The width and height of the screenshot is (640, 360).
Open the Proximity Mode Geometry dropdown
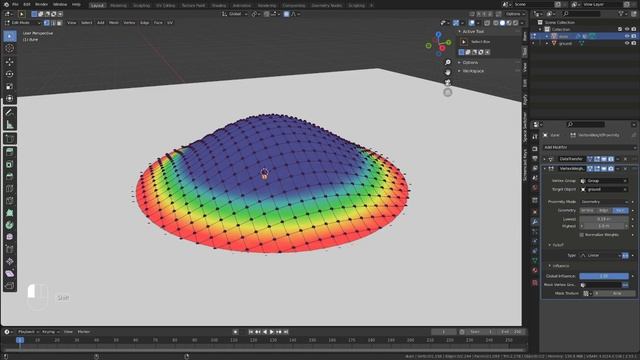coord(604,202)
